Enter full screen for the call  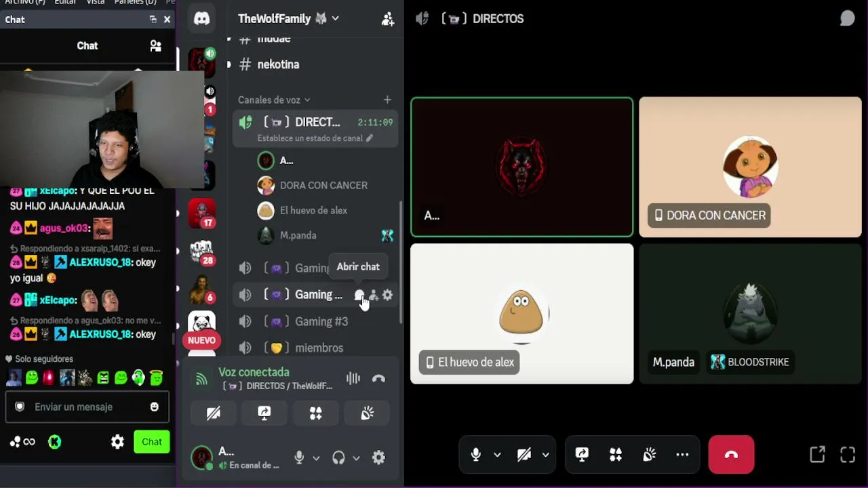[x=848, y=455]
